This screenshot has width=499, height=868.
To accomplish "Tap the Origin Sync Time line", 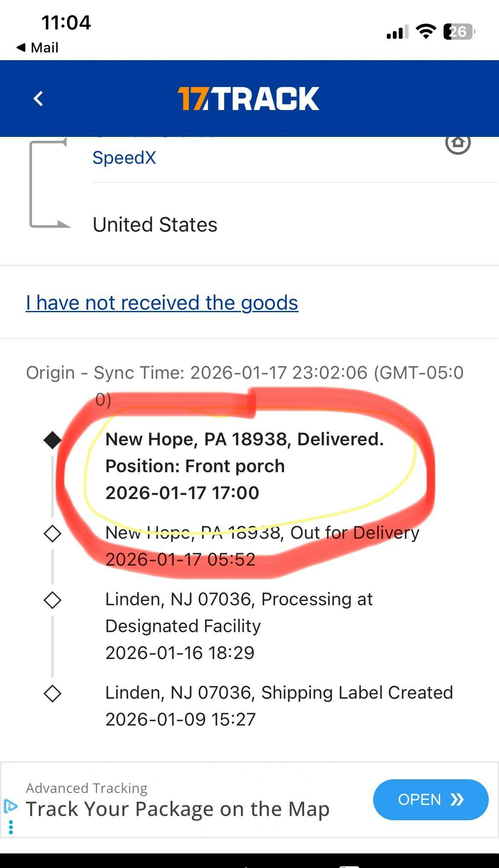I will pyautogui.click(x=244, y=373).
